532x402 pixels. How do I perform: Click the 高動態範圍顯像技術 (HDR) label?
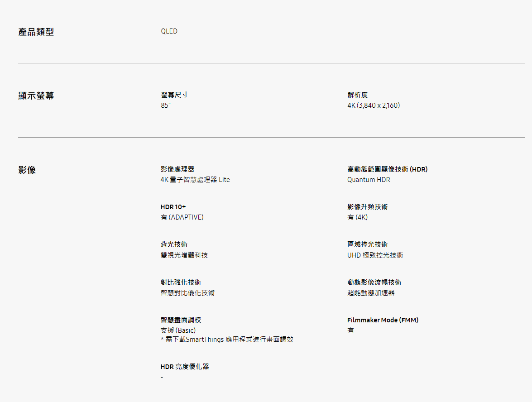[387, 169]
